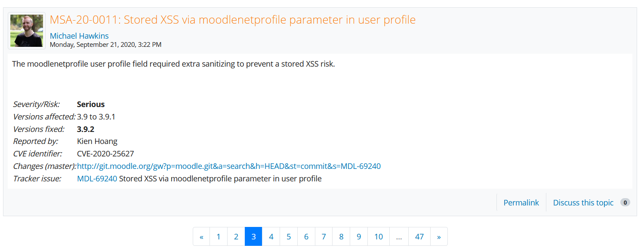Go to page 4
Viewport: 644px width, 248px height.
point(271,236)
